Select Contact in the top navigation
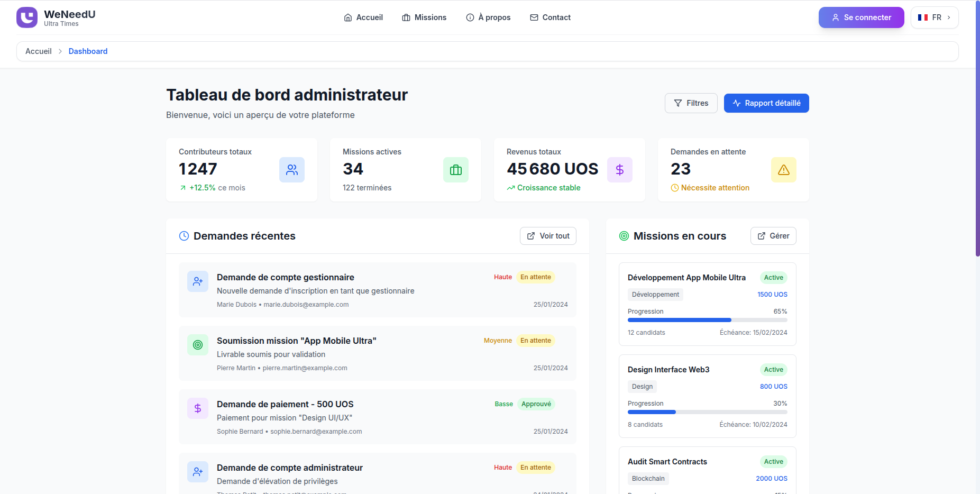This screenshot has height=494, width=980. pos(550,17)
